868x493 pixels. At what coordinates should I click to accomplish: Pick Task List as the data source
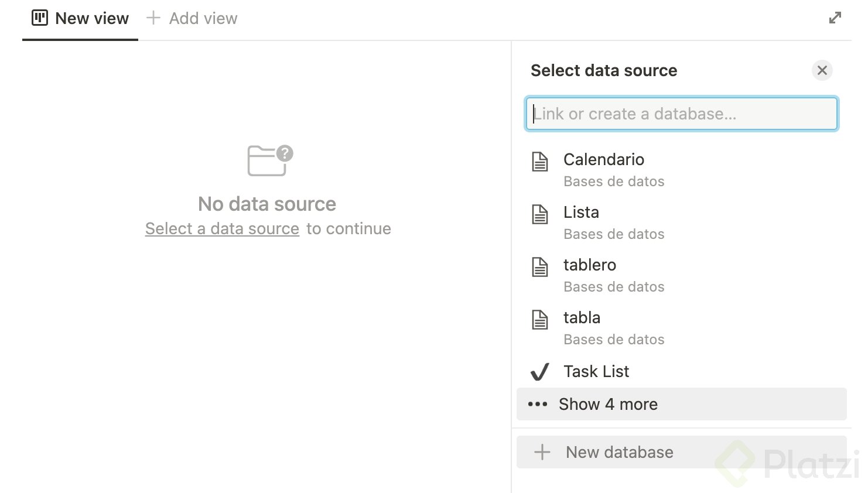point(596,372)
